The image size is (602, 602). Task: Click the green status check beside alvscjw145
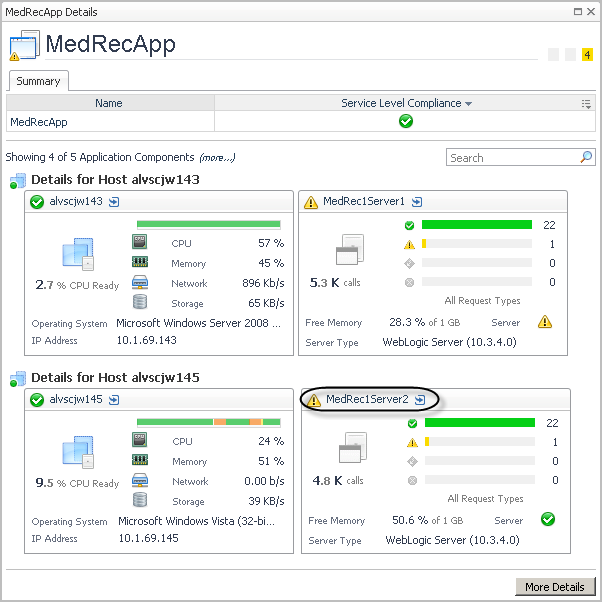pyautogui.click(x=37, y=400)
